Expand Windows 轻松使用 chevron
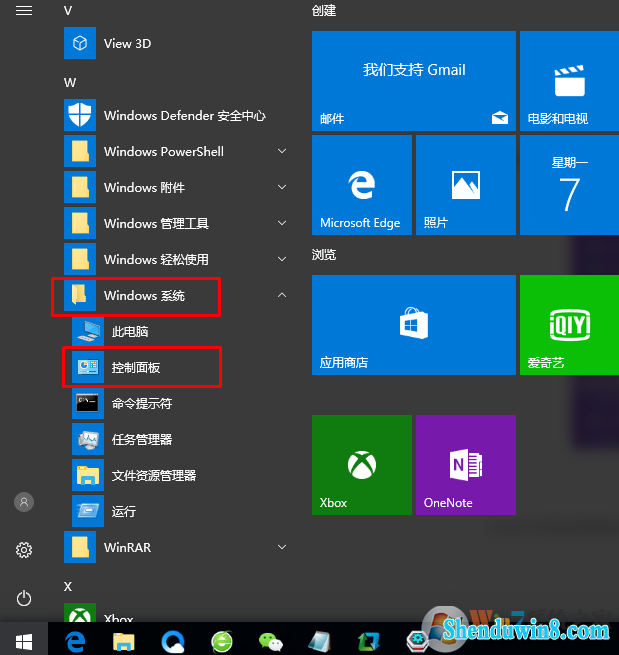The image size is (619, 655). click(282, 259)
